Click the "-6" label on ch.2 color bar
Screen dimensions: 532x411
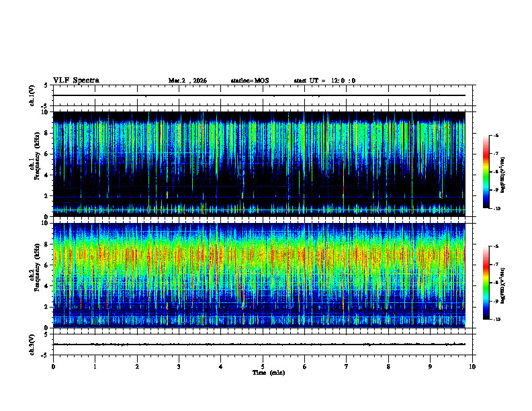click(496, 246)
